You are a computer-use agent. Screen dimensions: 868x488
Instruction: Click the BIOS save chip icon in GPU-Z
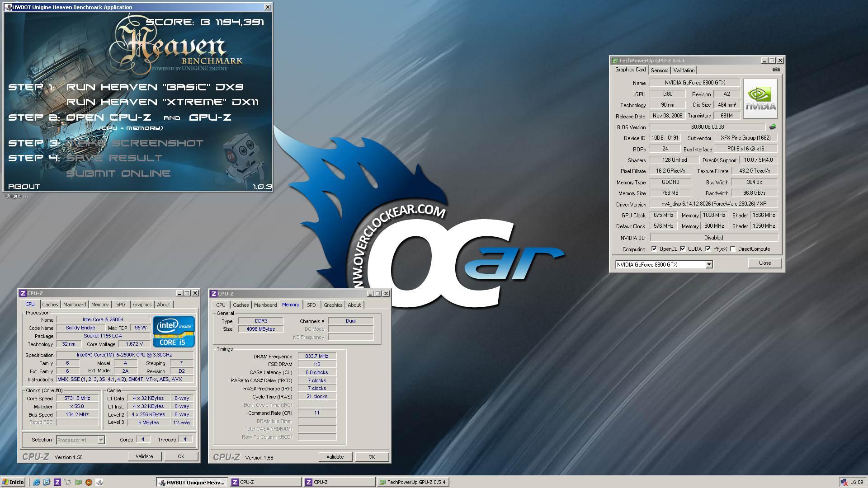point(772,127)
